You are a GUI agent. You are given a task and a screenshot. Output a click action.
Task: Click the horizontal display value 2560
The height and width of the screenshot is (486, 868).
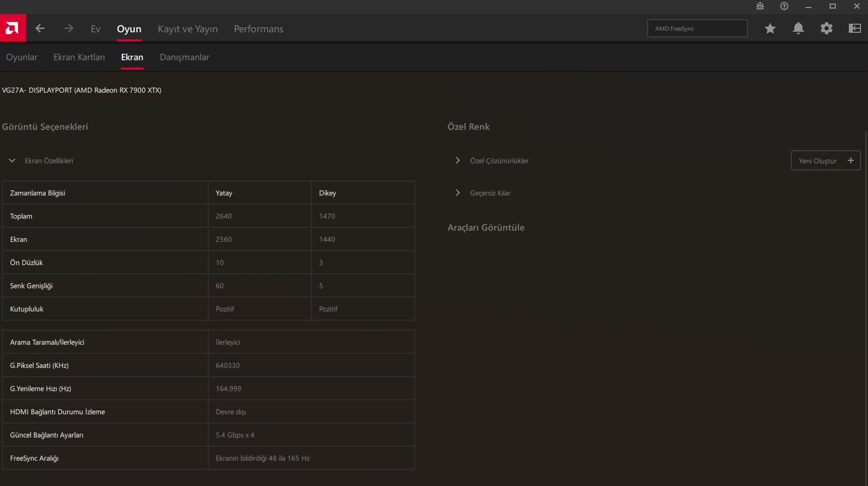pos(224,239)
